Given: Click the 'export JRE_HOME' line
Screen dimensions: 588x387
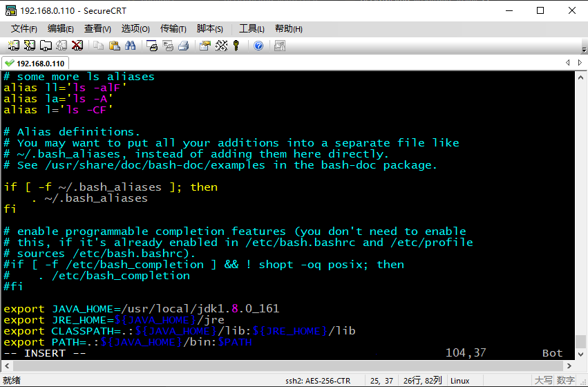Looking at the screenshot, I should 114,320.
